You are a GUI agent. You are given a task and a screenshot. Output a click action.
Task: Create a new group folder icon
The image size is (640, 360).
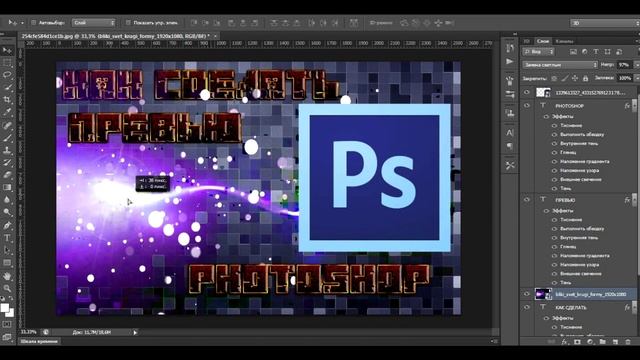[x=602, y=342]
